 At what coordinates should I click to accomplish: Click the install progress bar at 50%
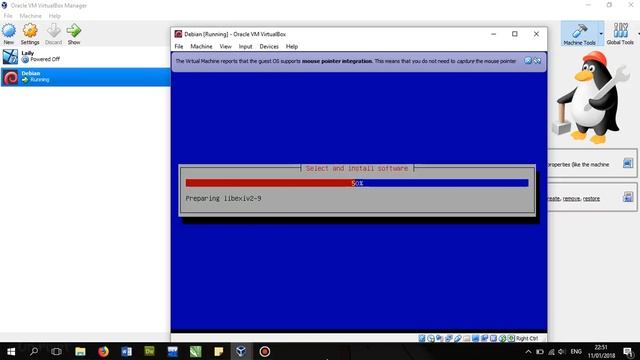tap(357, 183)
